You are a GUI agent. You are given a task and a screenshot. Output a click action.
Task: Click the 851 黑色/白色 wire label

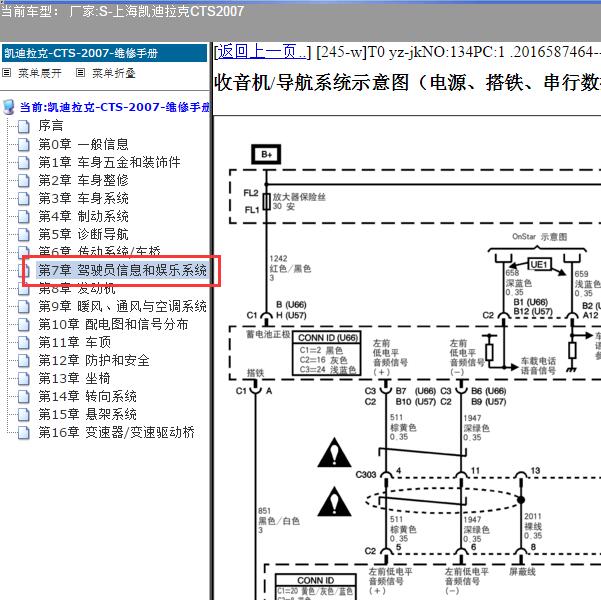[279, 520]
